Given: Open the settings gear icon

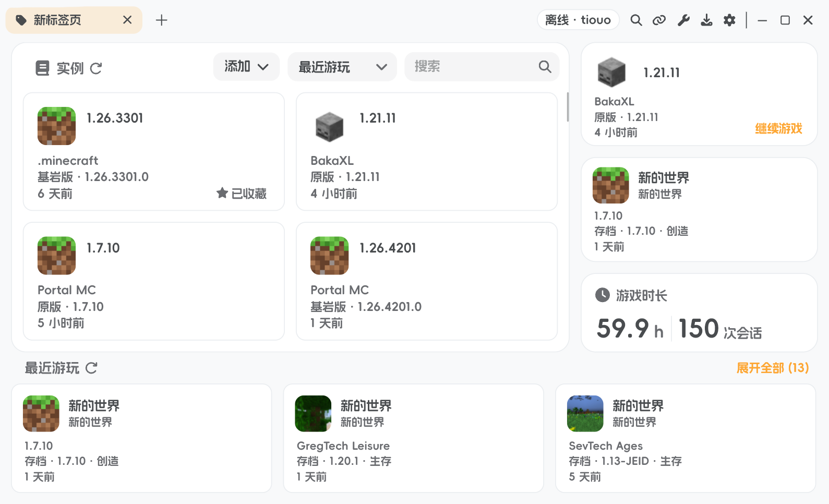Looking at the screenshot, I should pyautogui.click(x=729, y=20).
